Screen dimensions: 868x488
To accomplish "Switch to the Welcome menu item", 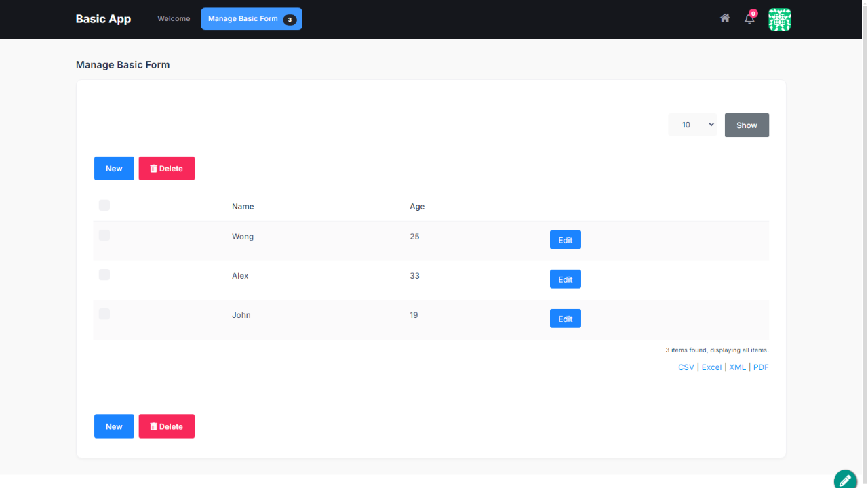I will (174, 19).
